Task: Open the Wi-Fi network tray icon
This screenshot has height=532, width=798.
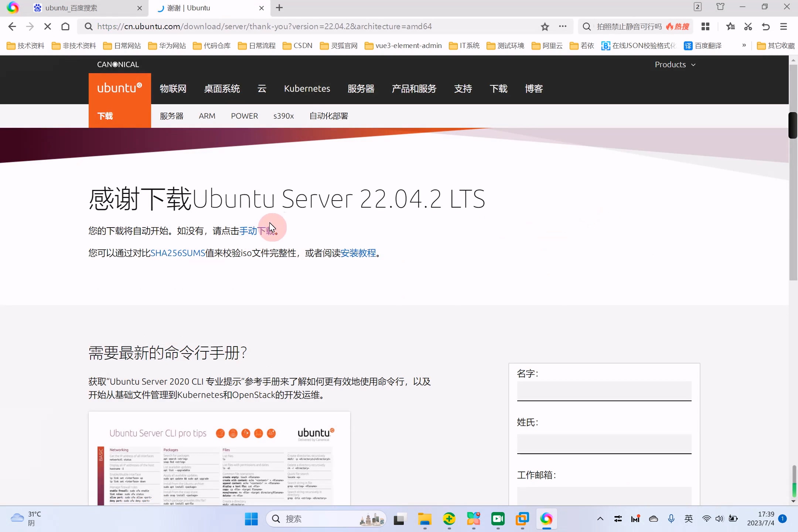Action: pyautogui.click(x=706, y=519)
